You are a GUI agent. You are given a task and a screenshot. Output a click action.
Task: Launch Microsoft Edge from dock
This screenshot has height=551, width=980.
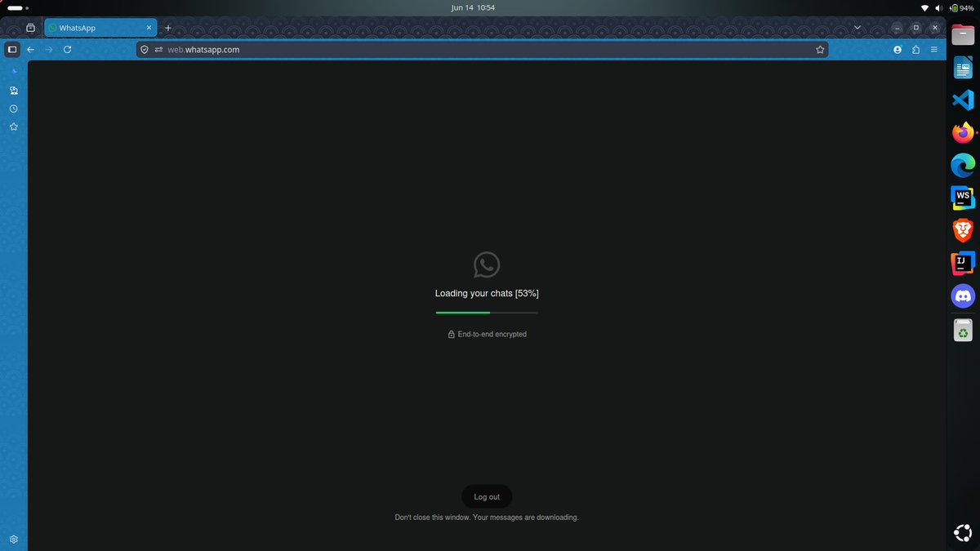(x=963, y=166)
